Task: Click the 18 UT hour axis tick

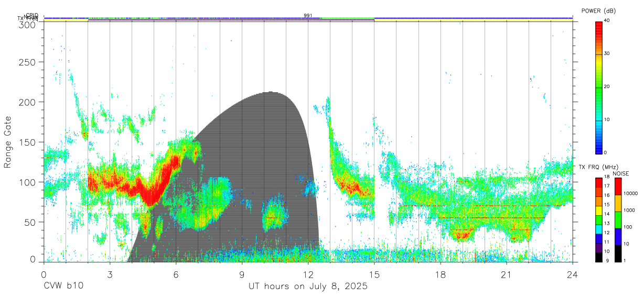Action: tap(441, 273)
